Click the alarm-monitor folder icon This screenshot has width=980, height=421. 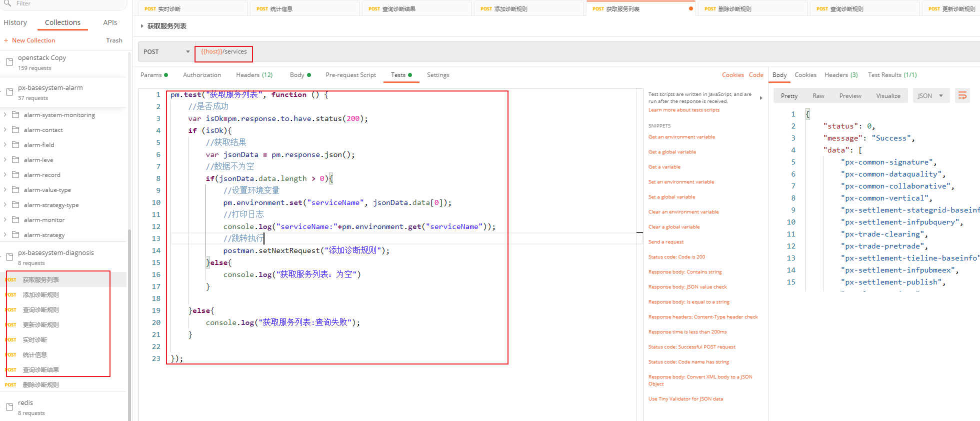(15, 219)
